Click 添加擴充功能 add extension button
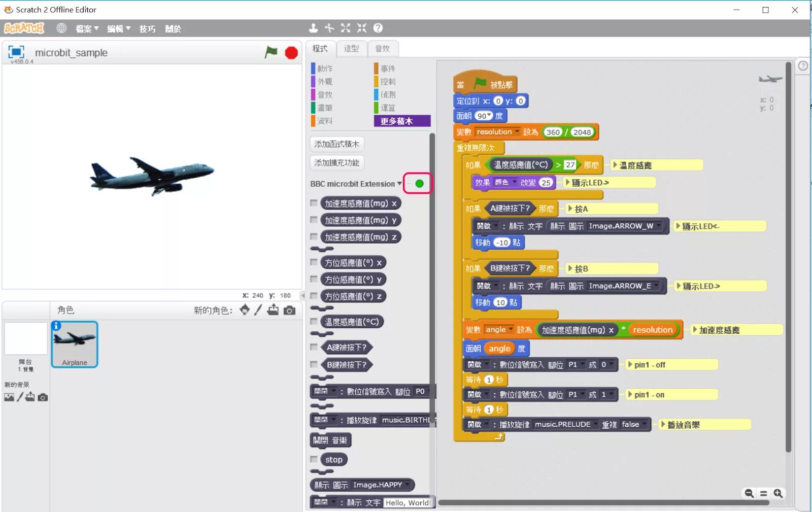The height and width of the screenshot is (512, 812). 336,163
